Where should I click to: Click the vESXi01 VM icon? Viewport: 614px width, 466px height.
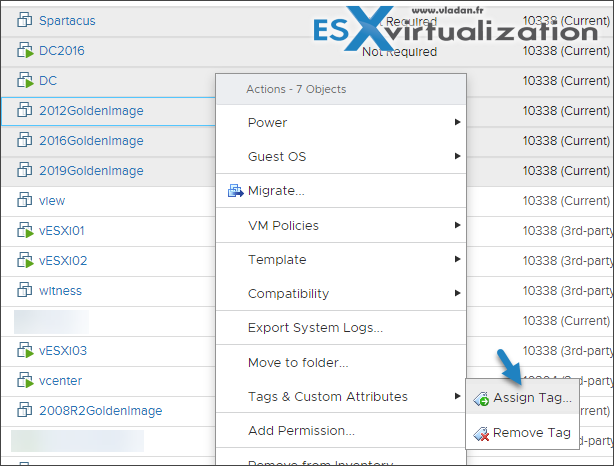click(25, 230)
